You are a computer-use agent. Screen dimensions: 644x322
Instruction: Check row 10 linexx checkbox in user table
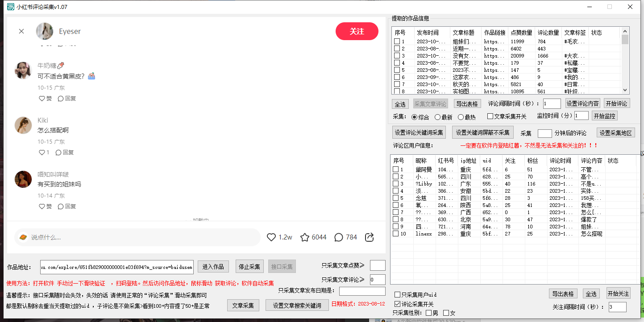(395, 234)
